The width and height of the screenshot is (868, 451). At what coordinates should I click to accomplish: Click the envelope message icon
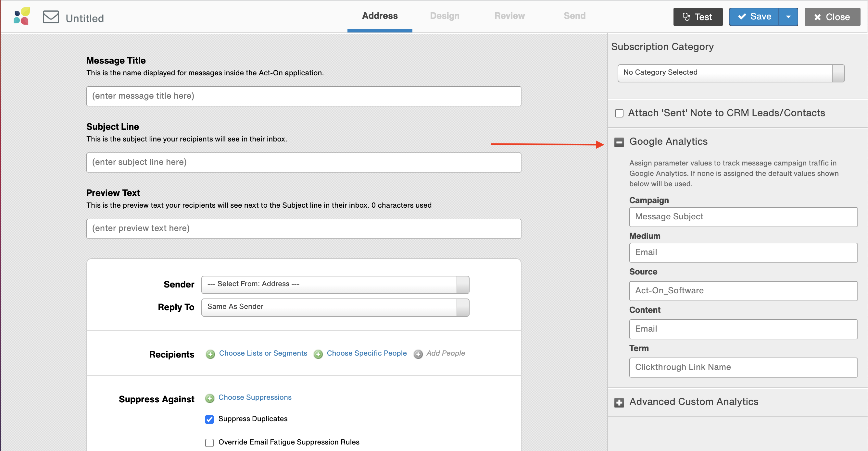click(51, 17)
